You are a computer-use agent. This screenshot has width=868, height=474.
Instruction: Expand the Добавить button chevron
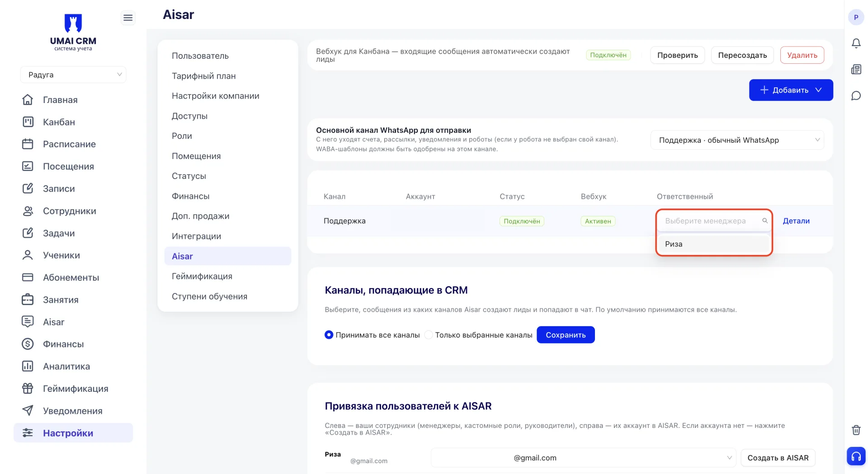point(818,90)
